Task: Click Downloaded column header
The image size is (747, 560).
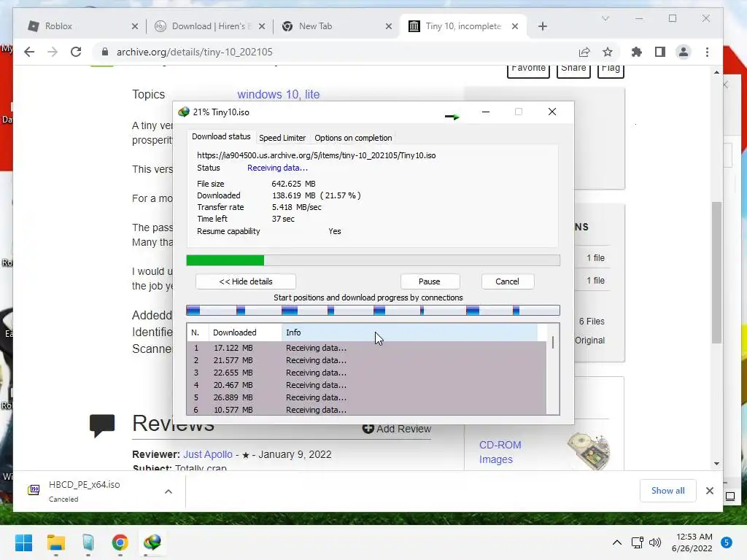Action: click(x=245, y=332)
